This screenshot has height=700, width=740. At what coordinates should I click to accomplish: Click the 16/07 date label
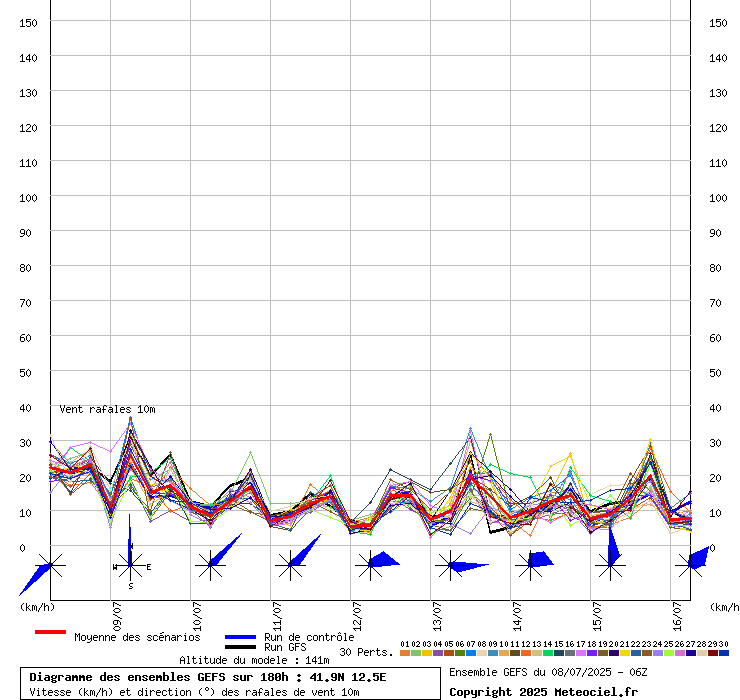[677, 616]
